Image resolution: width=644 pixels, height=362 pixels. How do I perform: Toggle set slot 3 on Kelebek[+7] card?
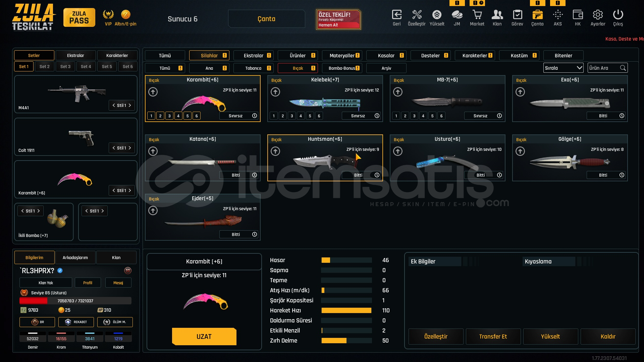click(292, 116)
